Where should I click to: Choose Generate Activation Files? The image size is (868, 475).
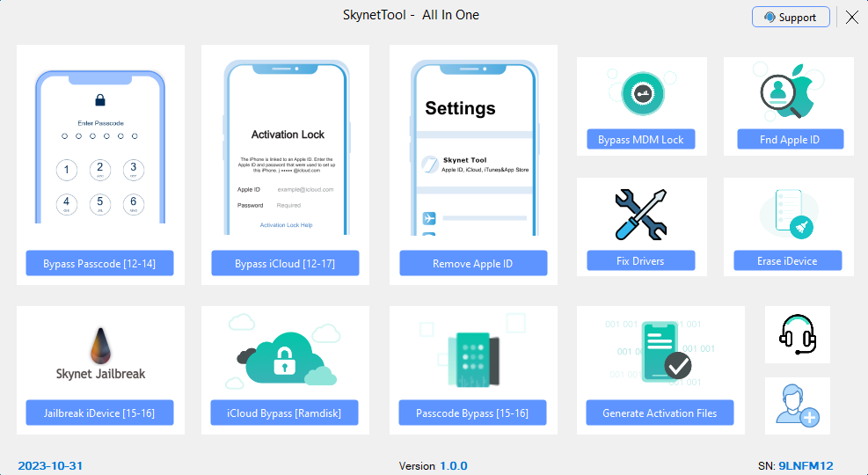pos(660,413)
